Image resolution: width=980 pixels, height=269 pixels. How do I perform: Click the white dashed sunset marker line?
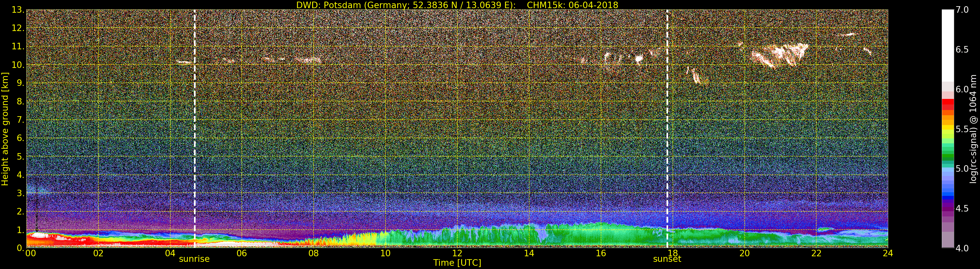[667, 129]
